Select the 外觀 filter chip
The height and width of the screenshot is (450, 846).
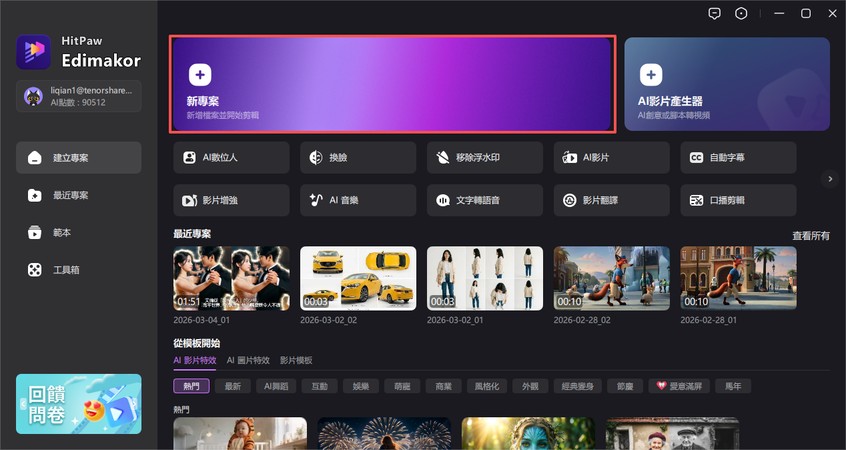tap(530, 386)
